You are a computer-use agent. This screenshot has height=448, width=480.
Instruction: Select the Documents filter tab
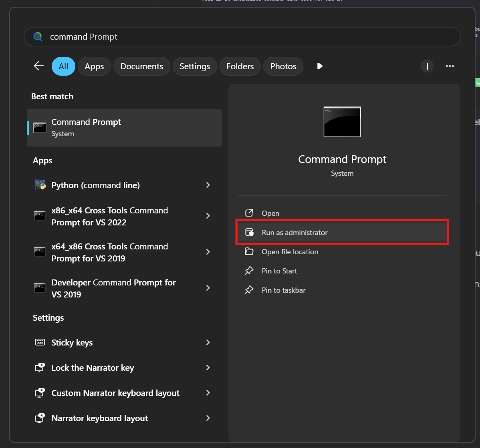click(141, 66)
